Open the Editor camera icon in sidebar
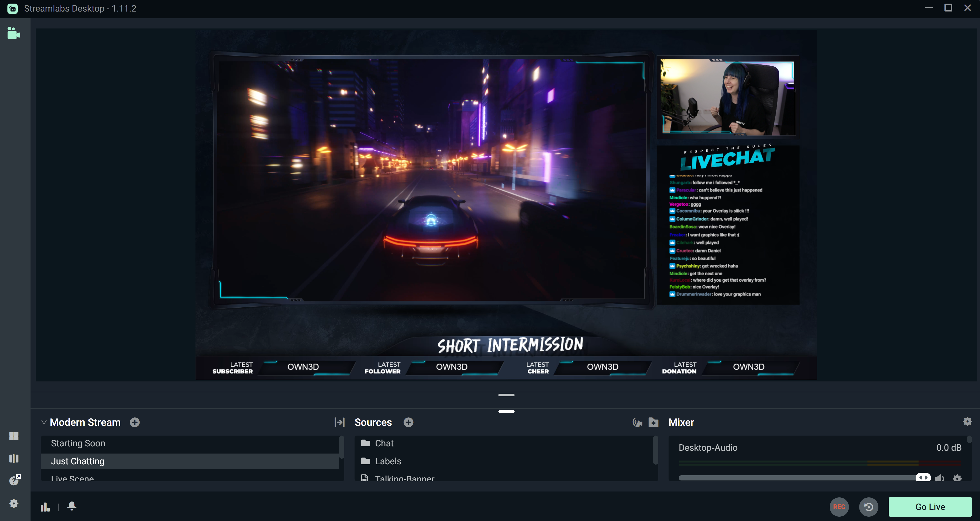 (14, 33)
